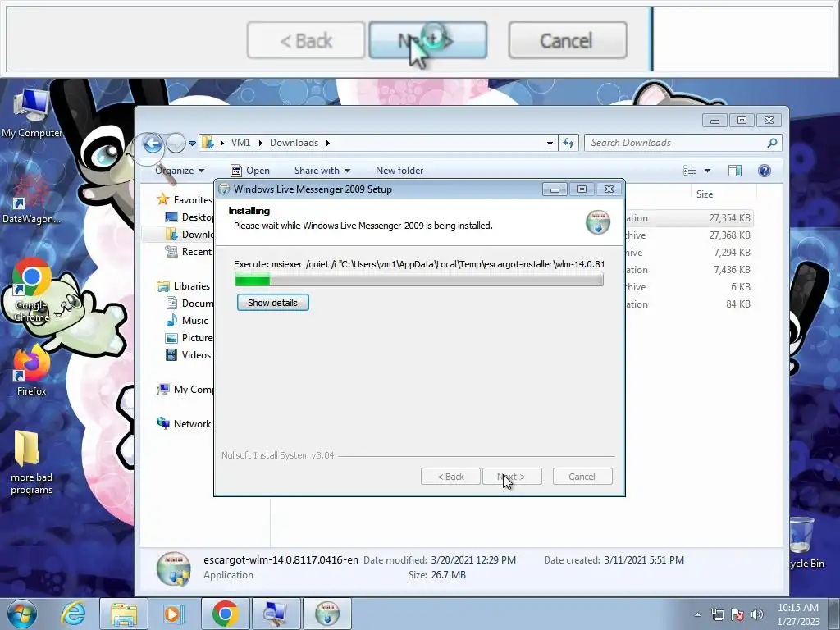Click Downloads in address breadcrumb
840x630 pixels.
click(x=294, y=143)
